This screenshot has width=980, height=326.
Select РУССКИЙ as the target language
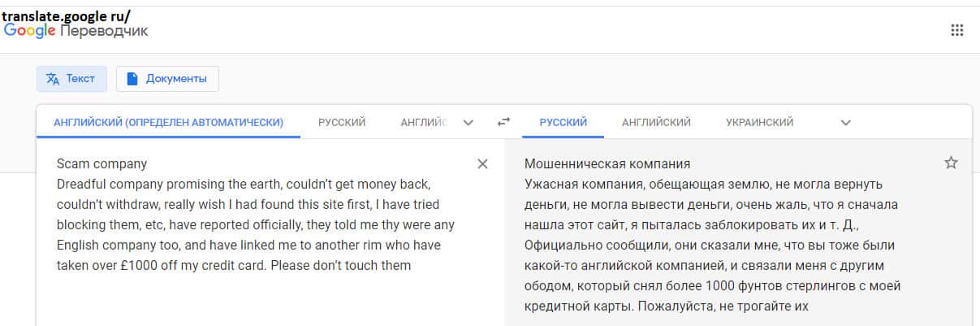(563, 122)
